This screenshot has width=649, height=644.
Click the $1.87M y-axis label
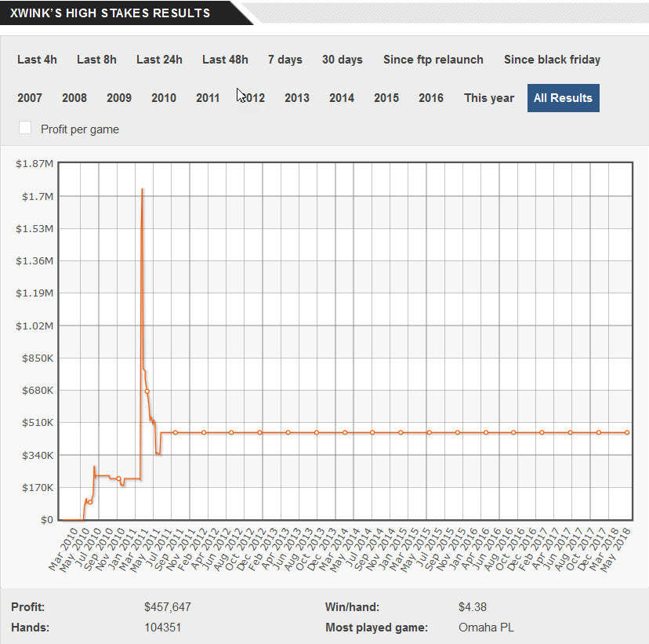pos(34,164)
